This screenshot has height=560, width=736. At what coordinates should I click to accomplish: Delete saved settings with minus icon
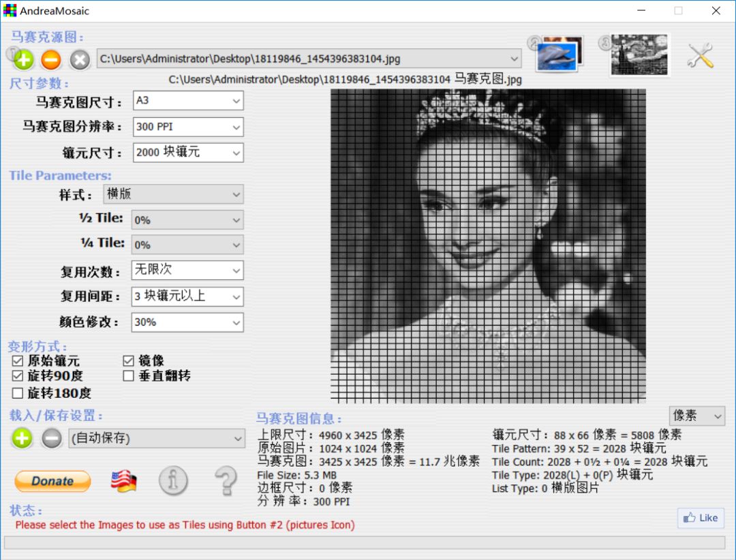(x=50, y=439)
